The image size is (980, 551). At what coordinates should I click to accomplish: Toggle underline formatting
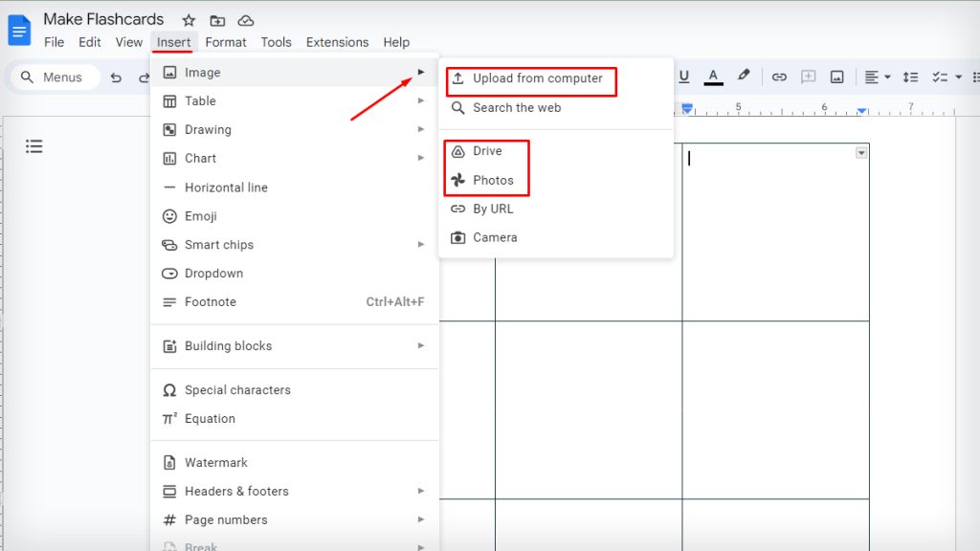[x=684, y=77]
